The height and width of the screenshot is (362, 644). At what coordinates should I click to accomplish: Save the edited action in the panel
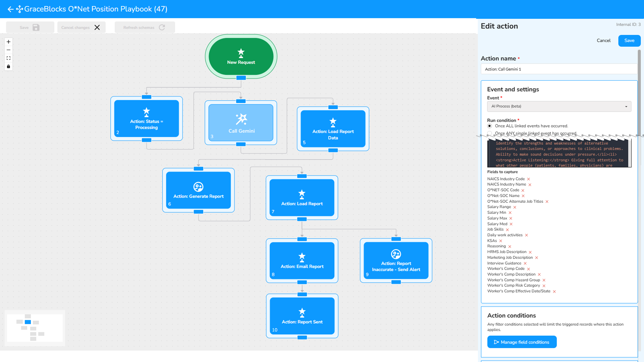(629, 41)
